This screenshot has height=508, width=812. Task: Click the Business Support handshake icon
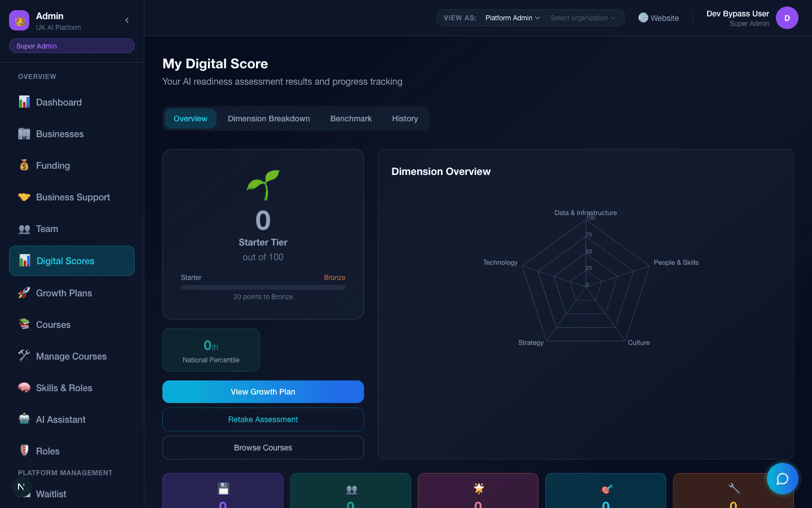pyautogui.click(x=24, y=197)
